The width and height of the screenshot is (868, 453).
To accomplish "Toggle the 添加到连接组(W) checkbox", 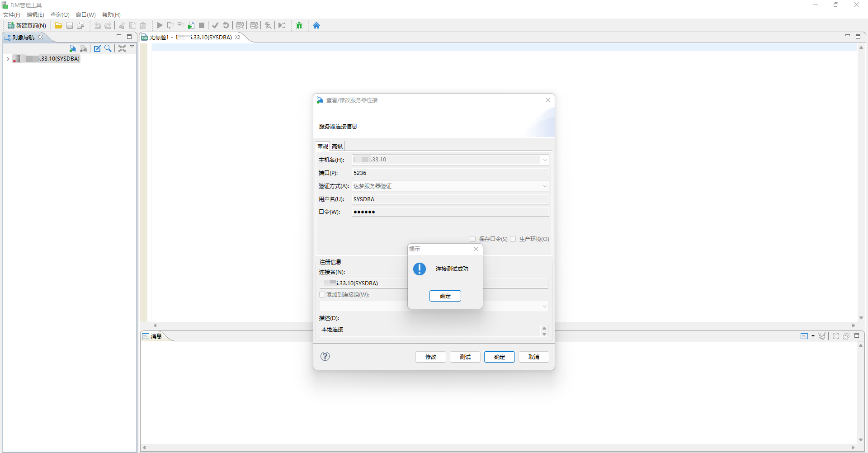I will (322, 294).
